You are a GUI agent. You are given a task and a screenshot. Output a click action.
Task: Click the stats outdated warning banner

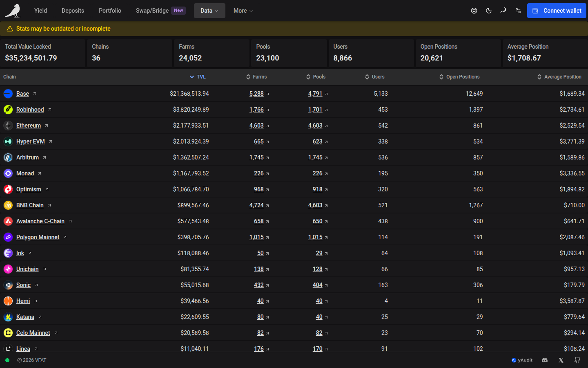pyautogui.click(x=294, y=29)
